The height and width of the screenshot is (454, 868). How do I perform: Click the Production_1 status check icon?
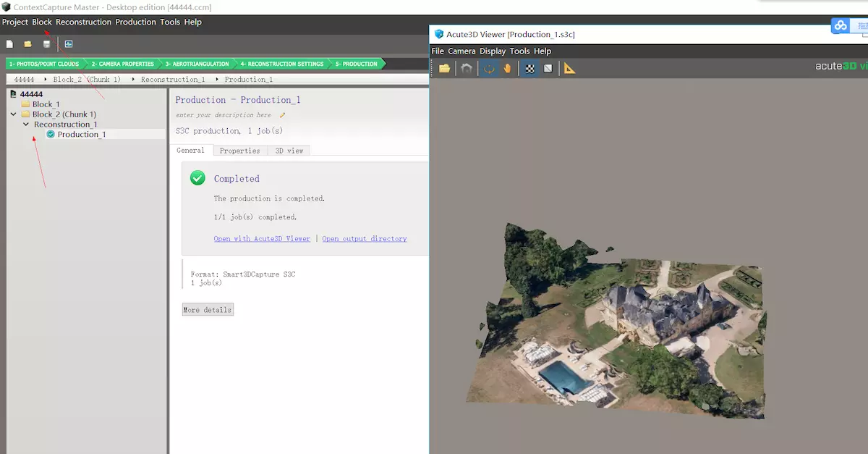coord(51,134)
